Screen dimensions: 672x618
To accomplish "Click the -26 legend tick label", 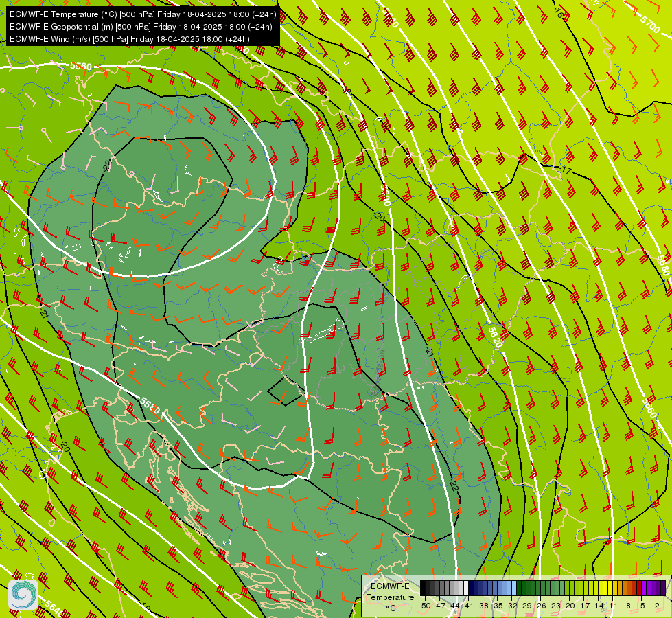I will tap(541, 606).
